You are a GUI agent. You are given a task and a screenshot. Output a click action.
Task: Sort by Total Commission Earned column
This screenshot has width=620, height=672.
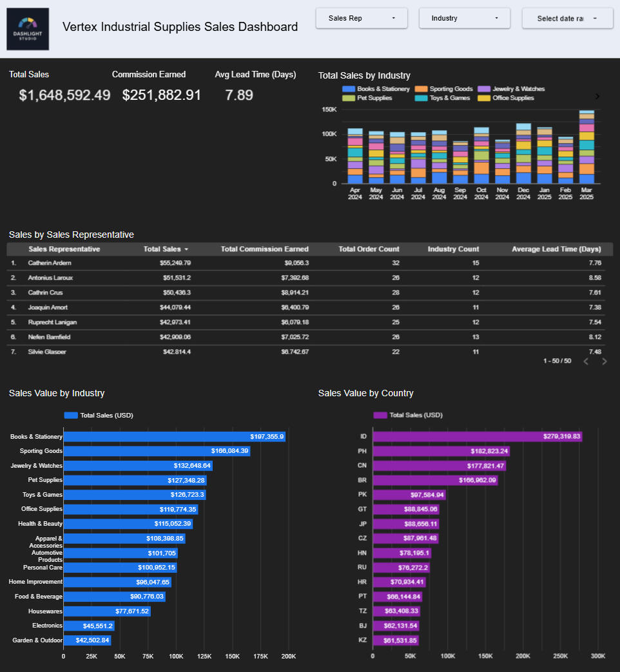(264, 249)
